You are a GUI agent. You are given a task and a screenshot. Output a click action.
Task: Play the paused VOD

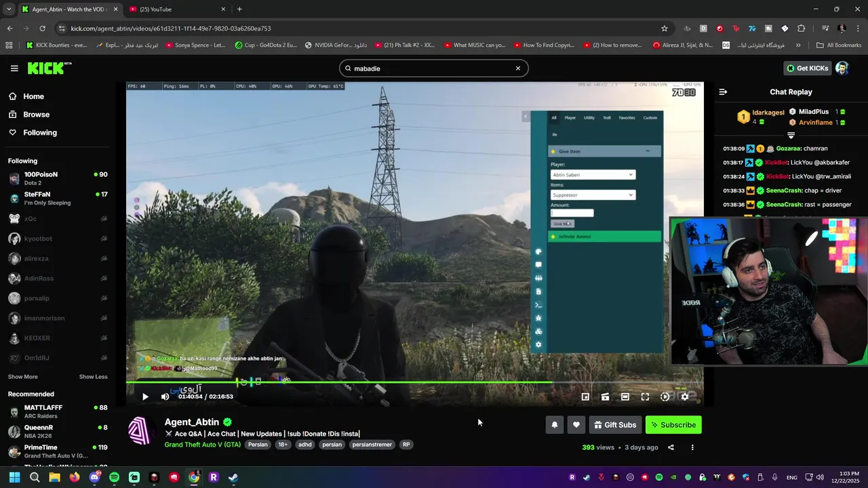pyautogui.click(x=144, y=396)
